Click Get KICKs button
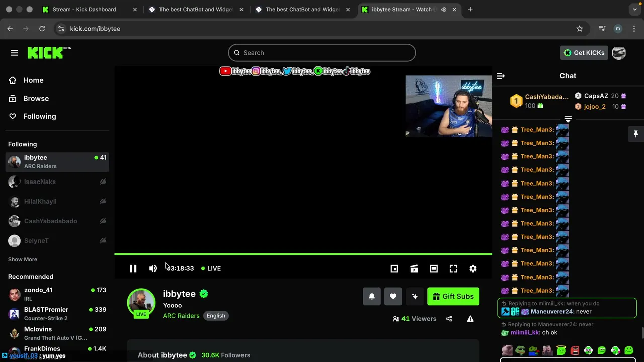Viewport: 644px width, 362px height. [584, 53]
